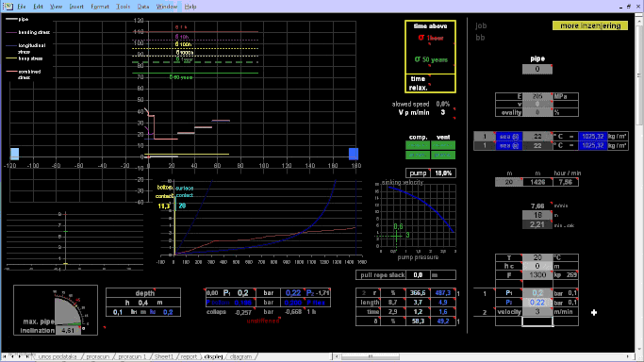644x362 pixels.
Task: Select the light blue handle at chart left
Action: pyautogui.click(x=14, y=154)
